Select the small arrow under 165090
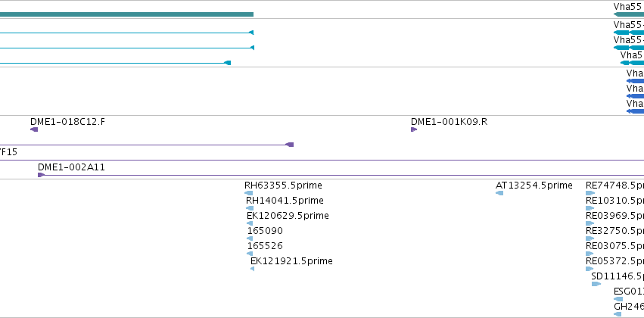Viewport: 644px width, 318px height. point(250,238)
